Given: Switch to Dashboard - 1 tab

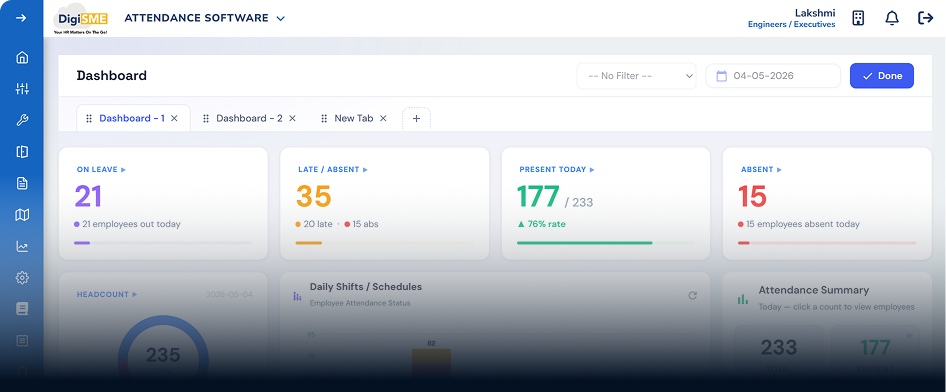Looking at the screenshot, I should tap(132, 118).
